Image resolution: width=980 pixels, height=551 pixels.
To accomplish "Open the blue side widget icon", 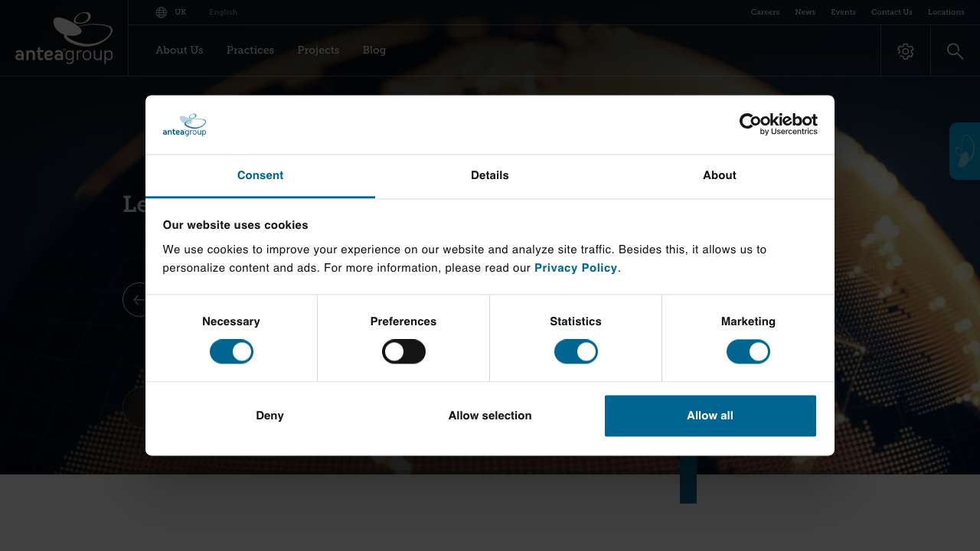I will click(965, 151).
